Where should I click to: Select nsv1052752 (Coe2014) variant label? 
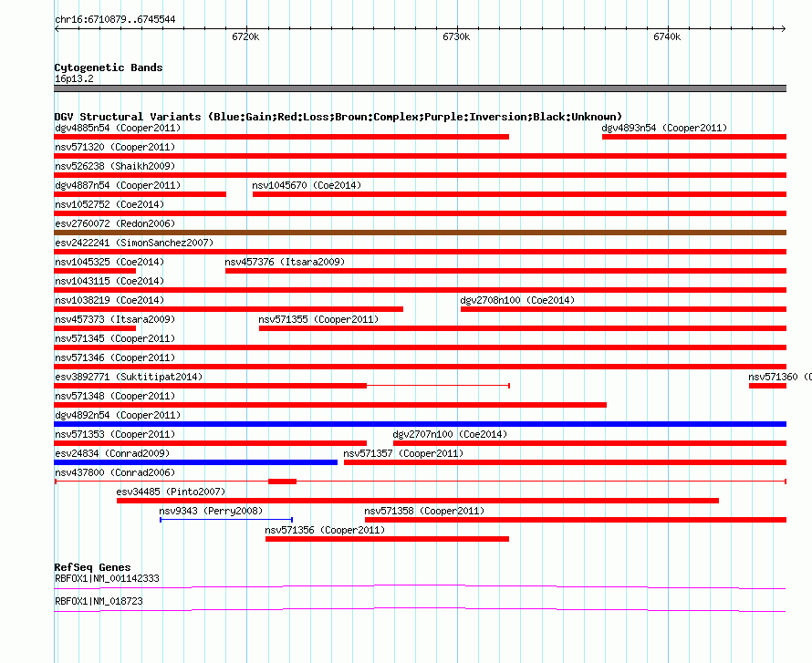(109, 204)
